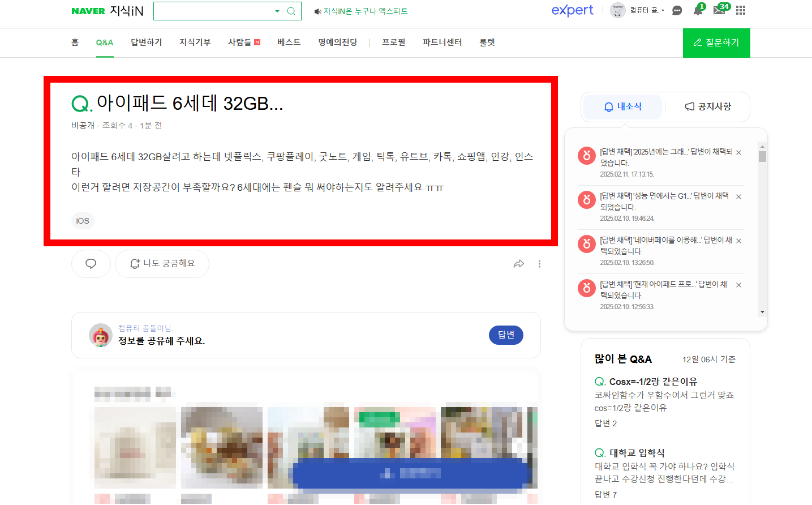Expand the search box dropdown arrow
Image resolution: width=812 pixels, height=505 pixels.
277,11
